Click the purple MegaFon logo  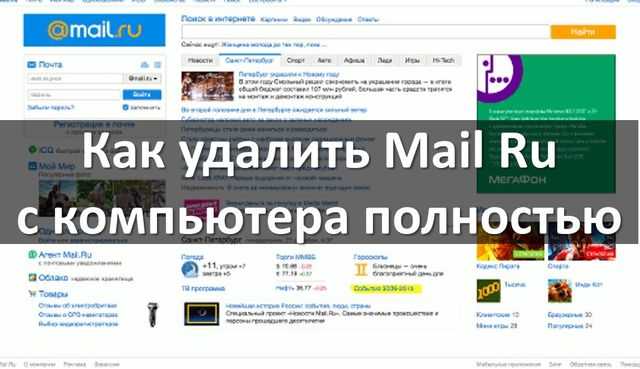click(499, 78)
